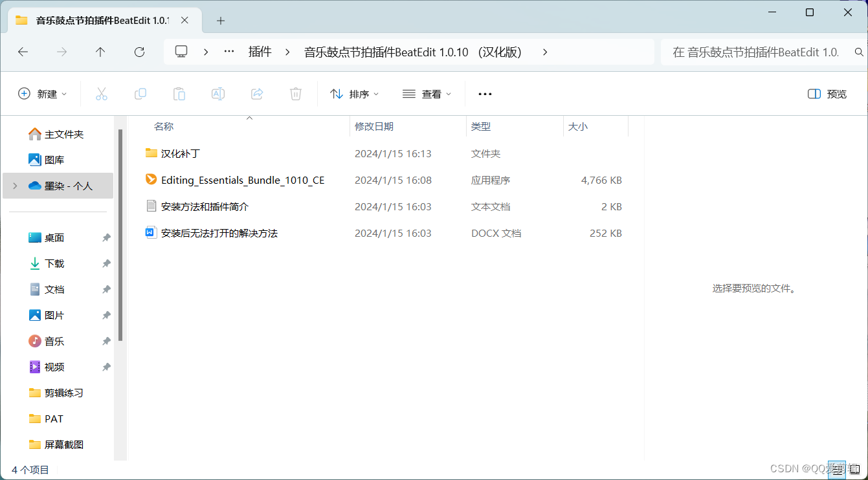Go up one folder level
This screenshot has width=868, height=480.
pos(100,52)
